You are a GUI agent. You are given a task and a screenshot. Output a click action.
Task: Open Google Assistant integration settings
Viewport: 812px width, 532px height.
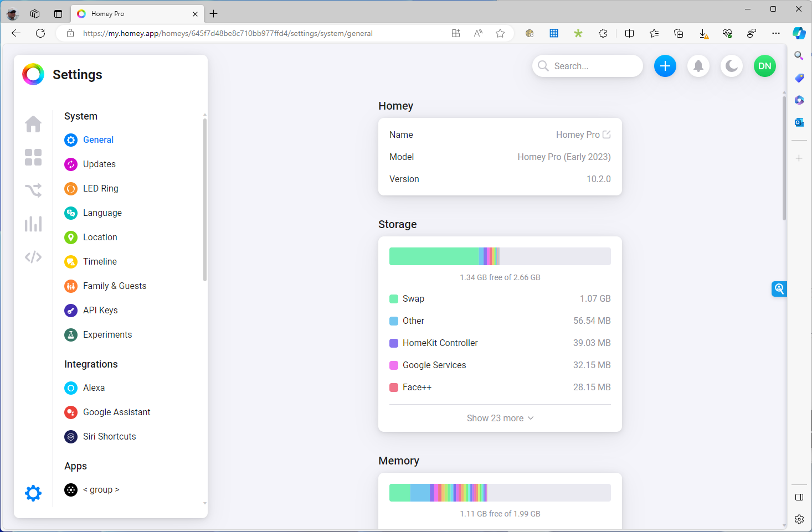pyautogui.click(x=117, y=412)
